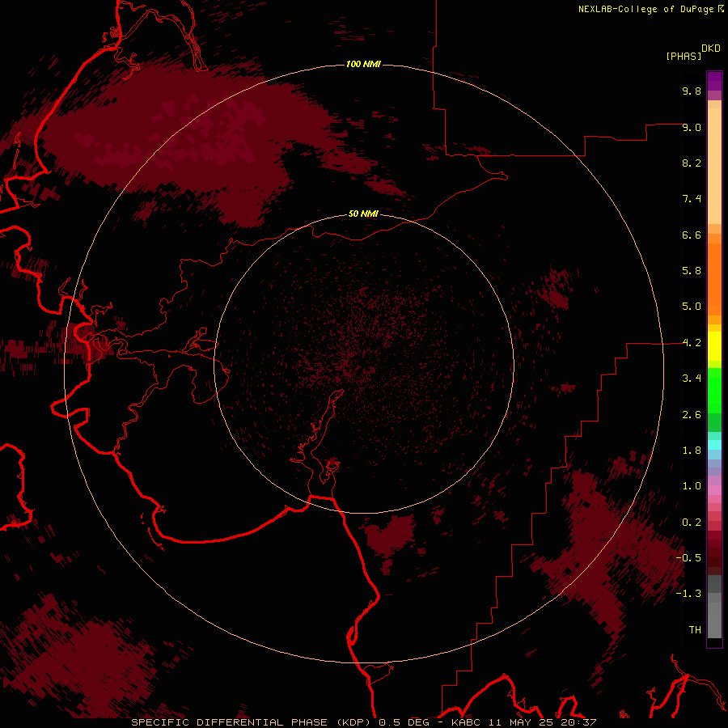Select the 9.8 value on the color scale
Screen dimensions: 728x728
[692, 91]
